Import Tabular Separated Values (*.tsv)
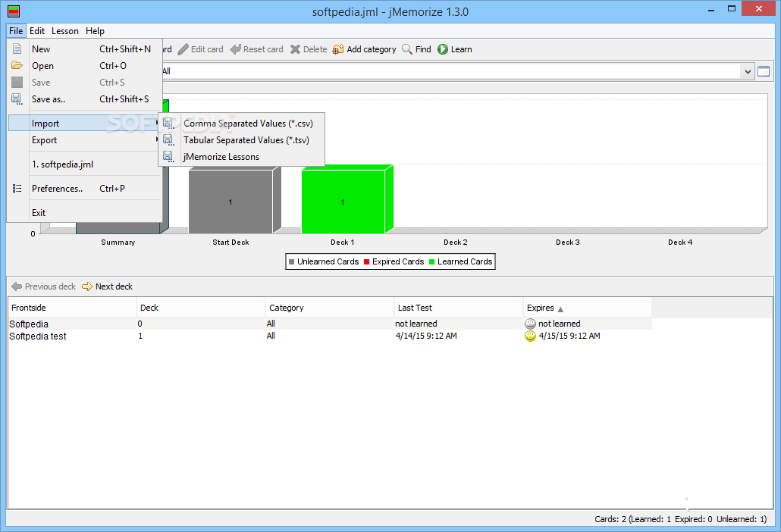 [242, 140]
